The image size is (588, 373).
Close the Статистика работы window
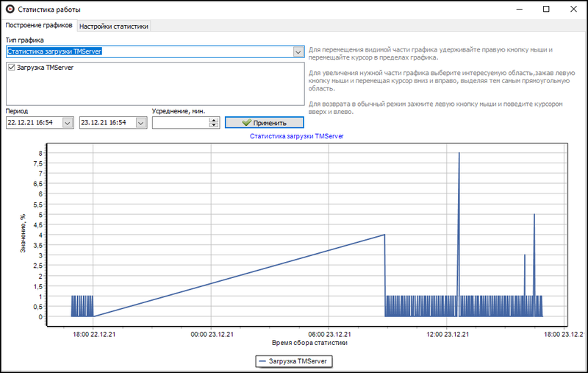pos(575,10)
